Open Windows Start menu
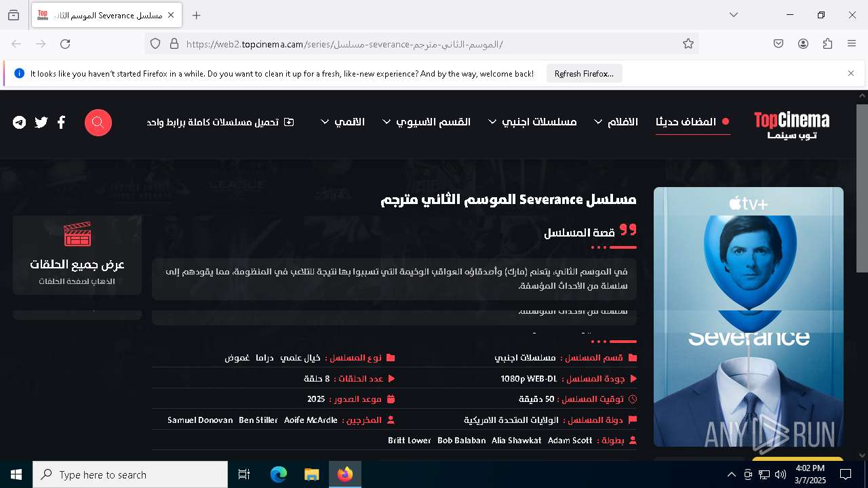The width and height of the screenshot is (868, 488). [16, 474]
